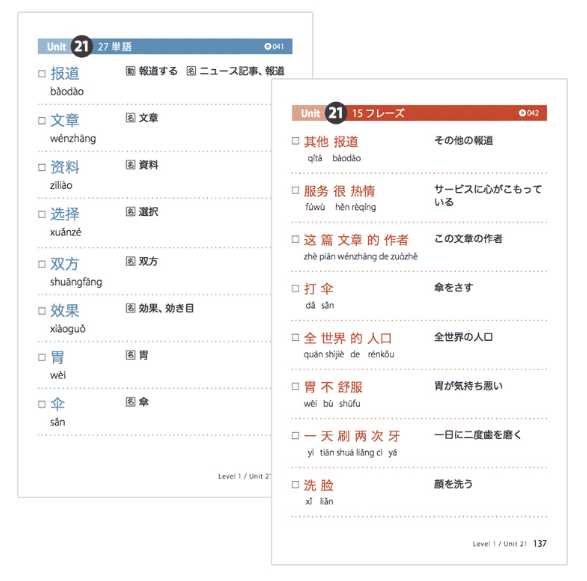Click the phrase 服务 很 热情
Screen dimensions: 587x581
point(340,191)
